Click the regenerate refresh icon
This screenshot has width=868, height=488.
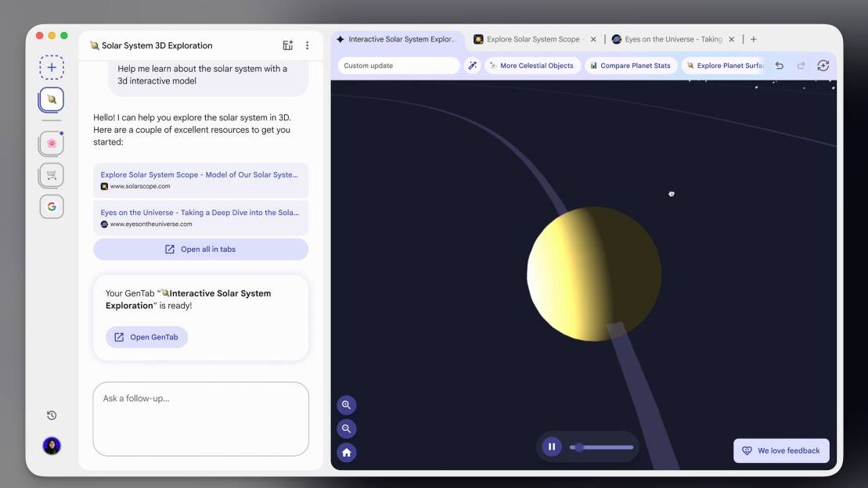tap(823, 66)
